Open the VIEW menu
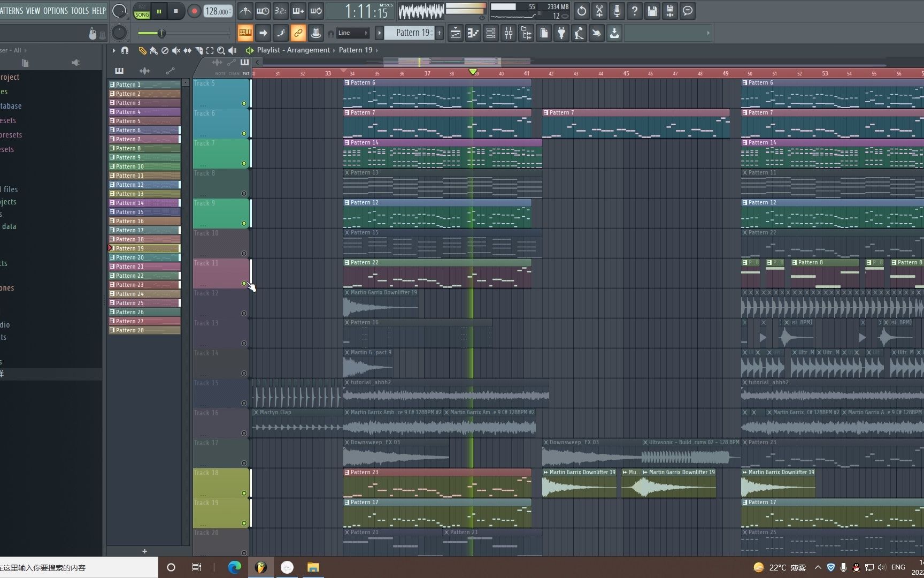 click(33, 11)
